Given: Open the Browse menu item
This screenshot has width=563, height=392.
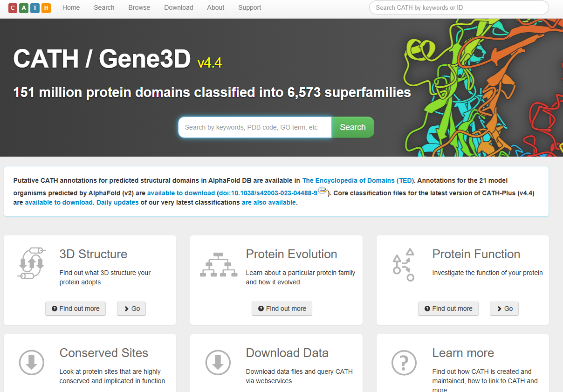Looking at the screenshot, I should (139, 7).
